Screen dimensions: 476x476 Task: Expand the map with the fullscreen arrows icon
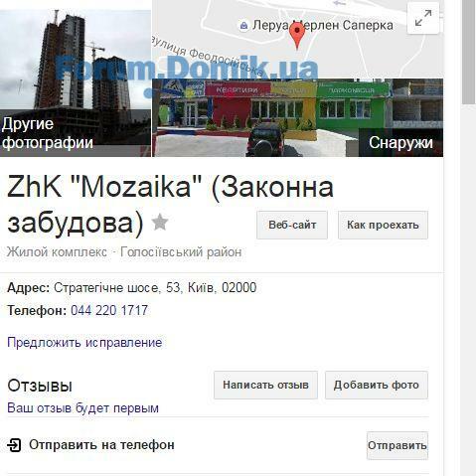tap(423, 18)
